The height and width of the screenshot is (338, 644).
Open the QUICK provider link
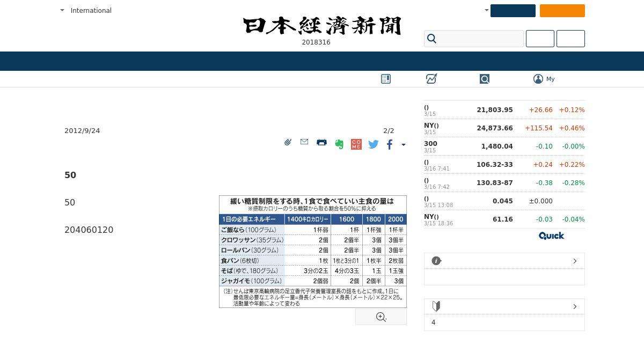[x=551, y=236]
